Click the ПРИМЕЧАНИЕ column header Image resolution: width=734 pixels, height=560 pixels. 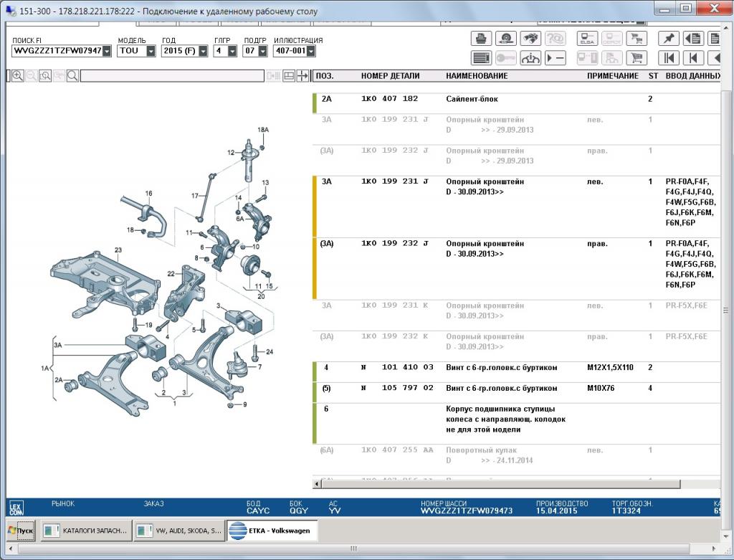click(x=613, y=76)
